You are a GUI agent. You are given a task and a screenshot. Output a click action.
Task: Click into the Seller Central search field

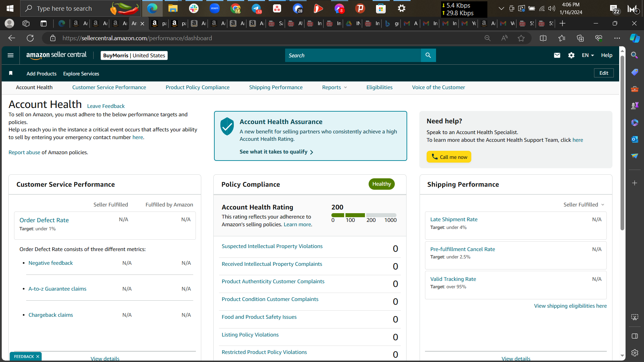[x=353, y=55]
